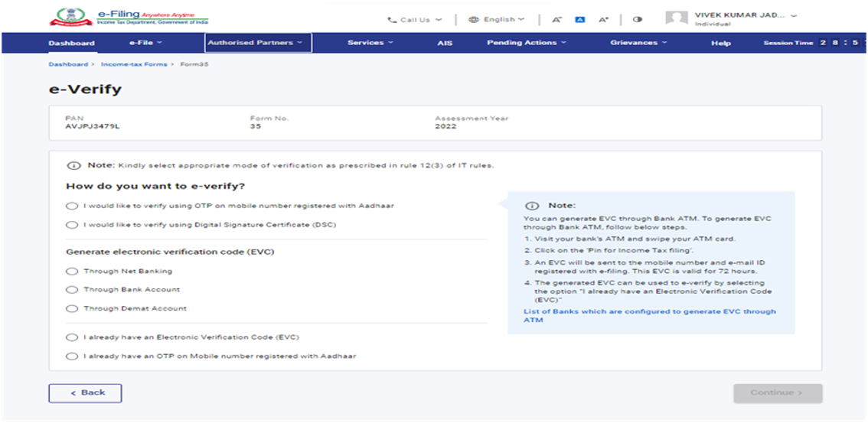Select verify using OTP on Aadhaar mobile

(x=72, y=206)
